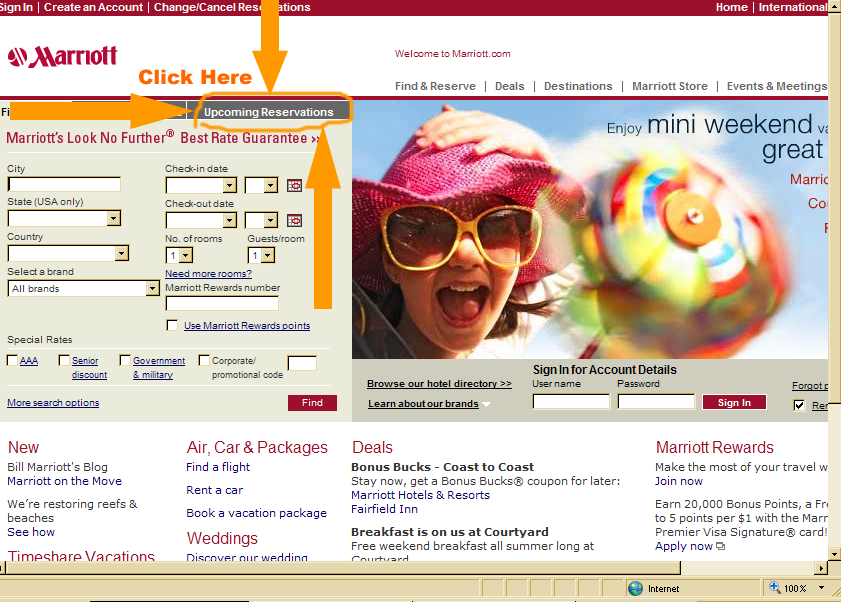Click the horizontal scrollbar right arrow

821,568
